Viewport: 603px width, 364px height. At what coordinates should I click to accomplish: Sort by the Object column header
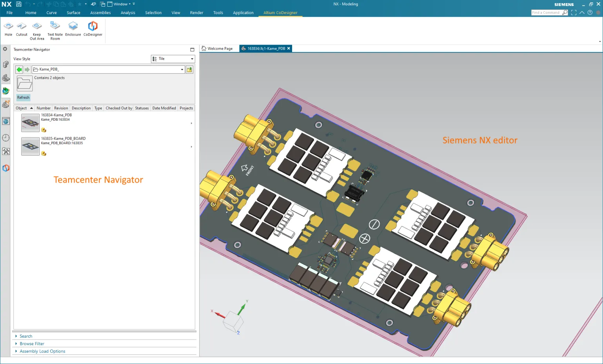pyautogui.click(x=24, y=108)
